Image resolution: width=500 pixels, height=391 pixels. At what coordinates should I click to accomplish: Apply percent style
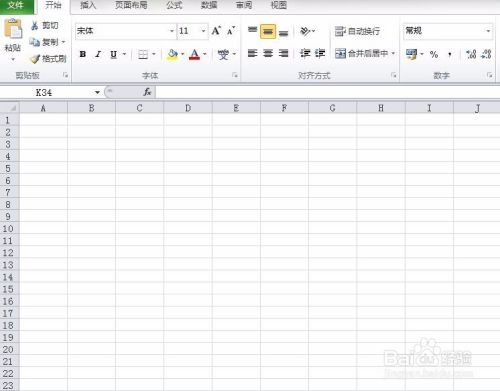[x=434, y=54]
